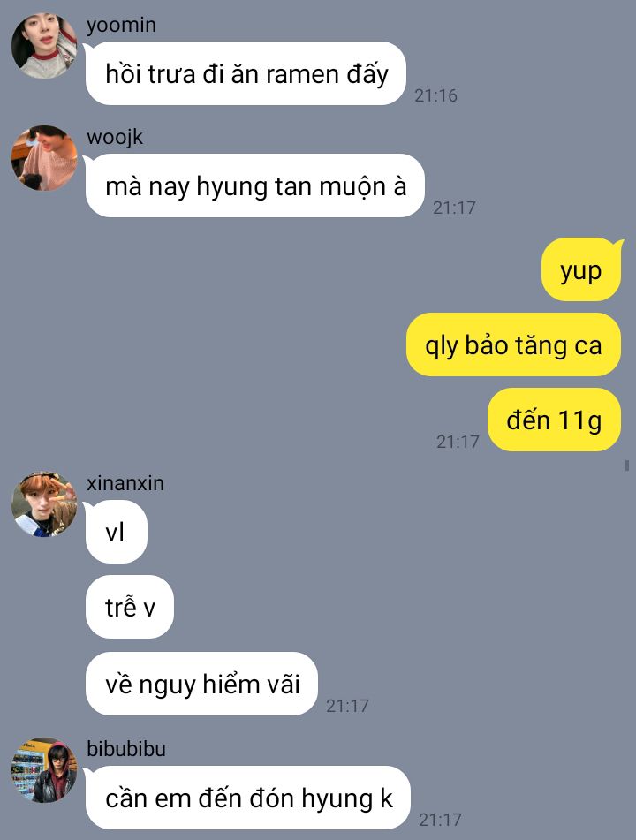This screenshot has width=636, height=840.
Task: Select the message 'hồi trưa đi ăn ramen đấy'
Action: (x=246, y=73)
